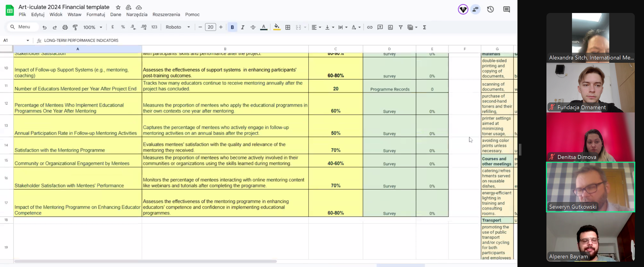644x267 pixels.
Task: Expand the horizontal align dropdown
Action: (316, 27)
